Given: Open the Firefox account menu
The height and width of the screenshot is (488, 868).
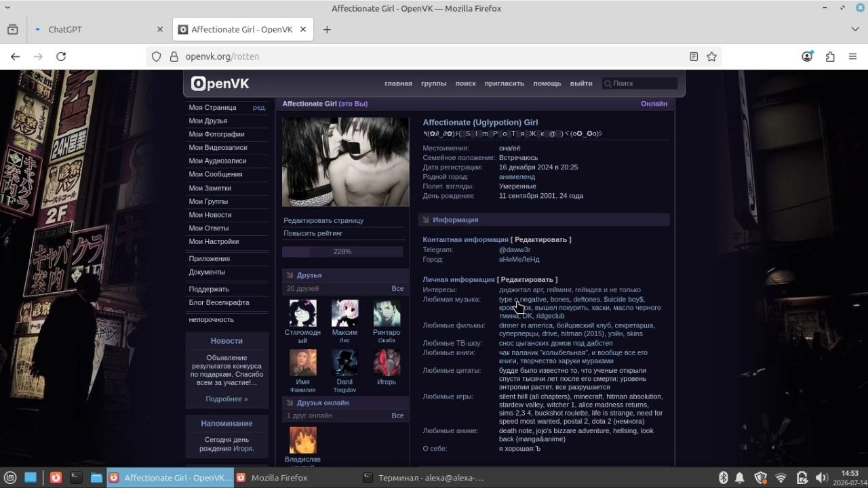Looking at the screenshot, I should tap(807, 57).
